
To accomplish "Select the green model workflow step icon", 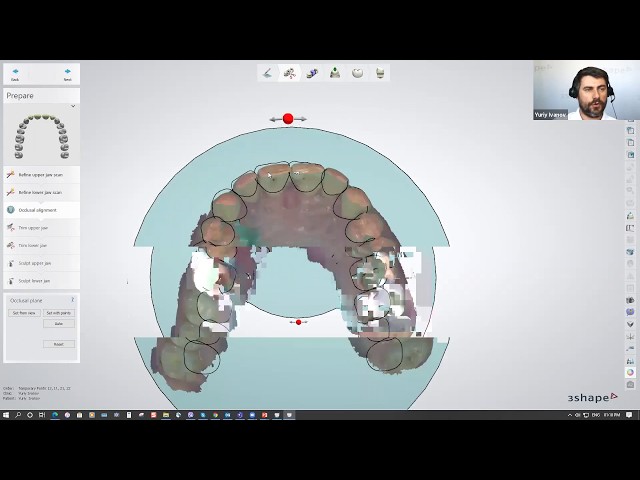I will coord(335,73).
